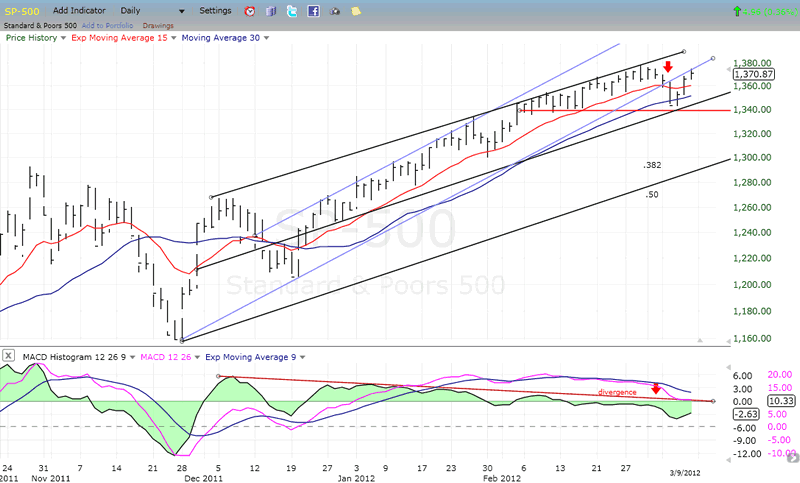
Task: Select the red horizontal line left handle
Action: click(520, 110)
